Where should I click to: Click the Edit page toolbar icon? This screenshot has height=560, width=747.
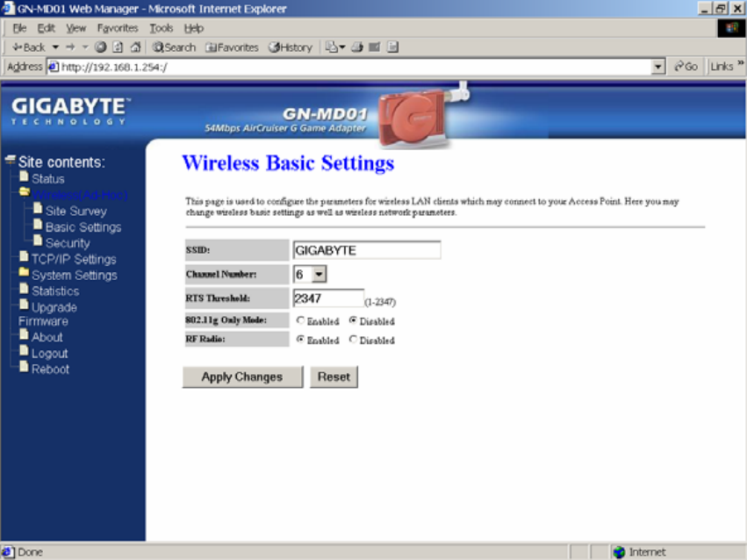(375, 47)
